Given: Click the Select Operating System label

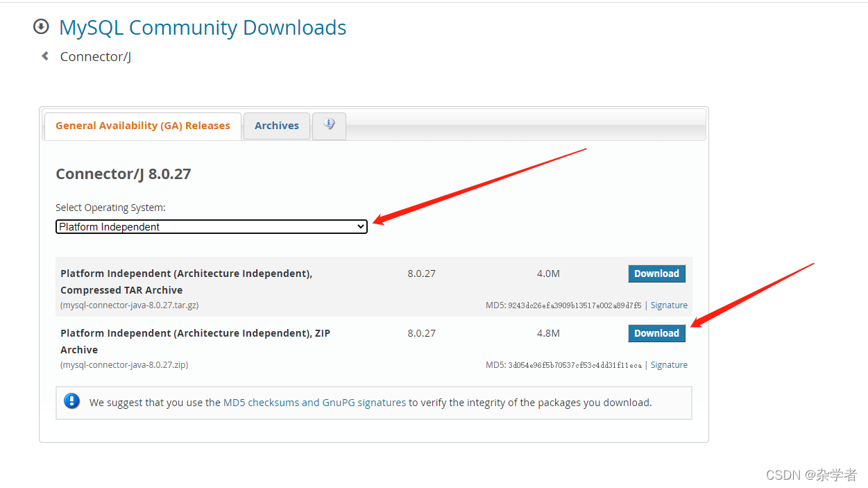Looking at the screenshot, I should click(110, 208).
